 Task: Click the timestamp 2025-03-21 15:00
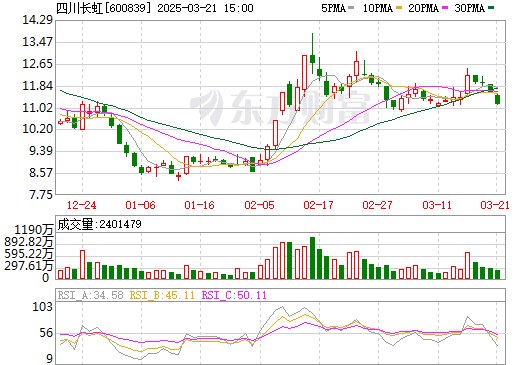pos(205,8)
